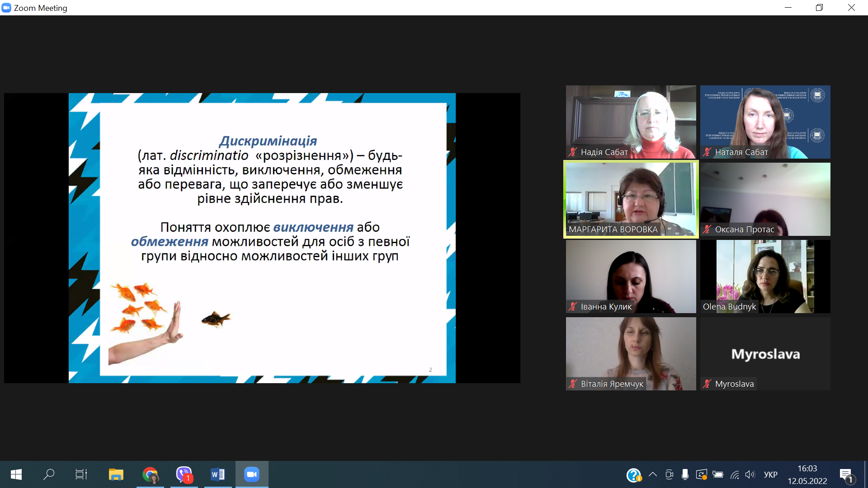Switch to Microsoft Word in the taskbar
Screen dimensions: 868x488
tap(217, 474)
